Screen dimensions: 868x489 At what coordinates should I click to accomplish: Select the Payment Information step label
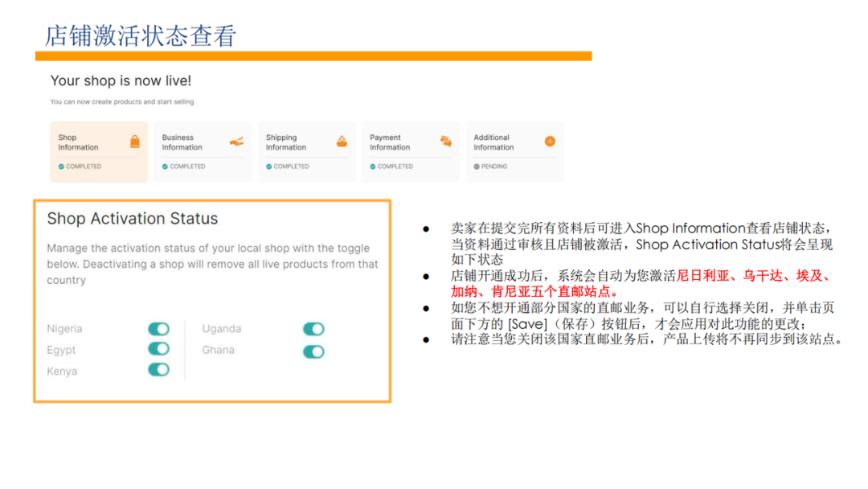click(x=390, y=142)
